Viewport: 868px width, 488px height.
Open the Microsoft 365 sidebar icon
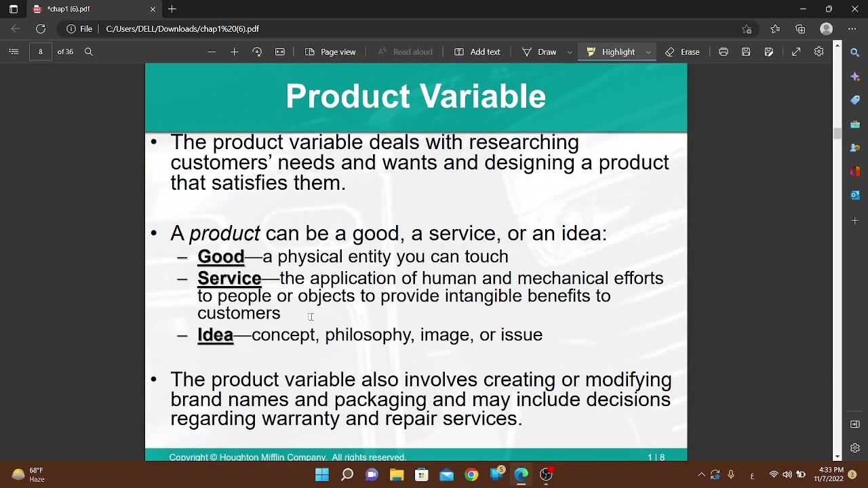tap(855, 171)
